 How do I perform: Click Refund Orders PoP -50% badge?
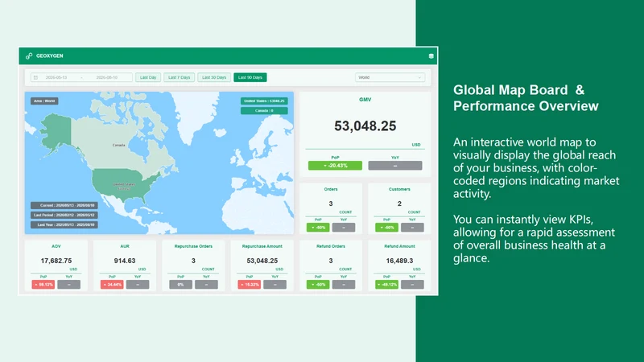pyautogui.click(x=318, y=285)
